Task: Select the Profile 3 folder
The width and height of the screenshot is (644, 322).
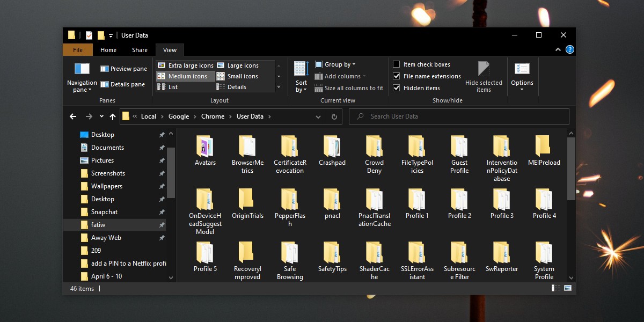Action: (x=502, y=204)
